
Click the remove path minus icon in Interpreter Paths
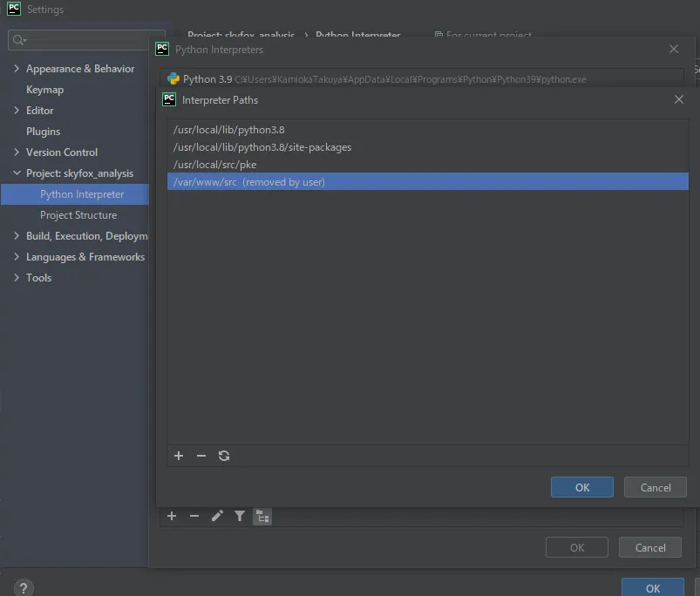[201, 456]
